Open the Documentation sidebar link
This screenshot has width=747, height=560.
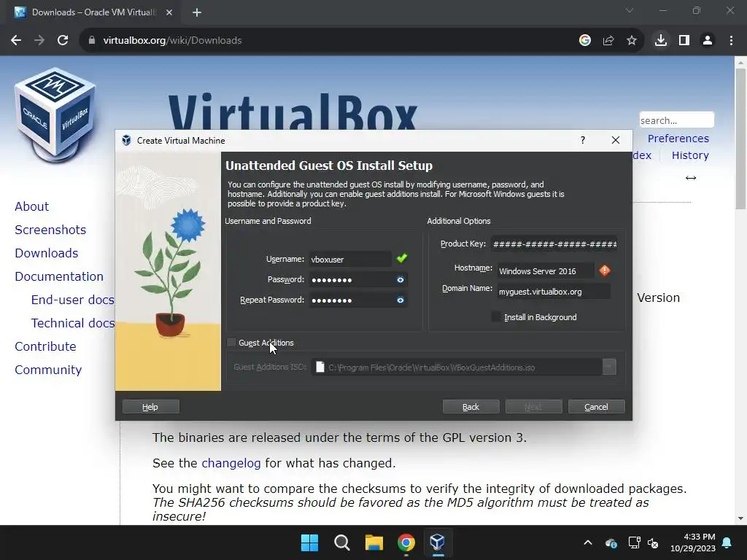[x=59, y=276]
